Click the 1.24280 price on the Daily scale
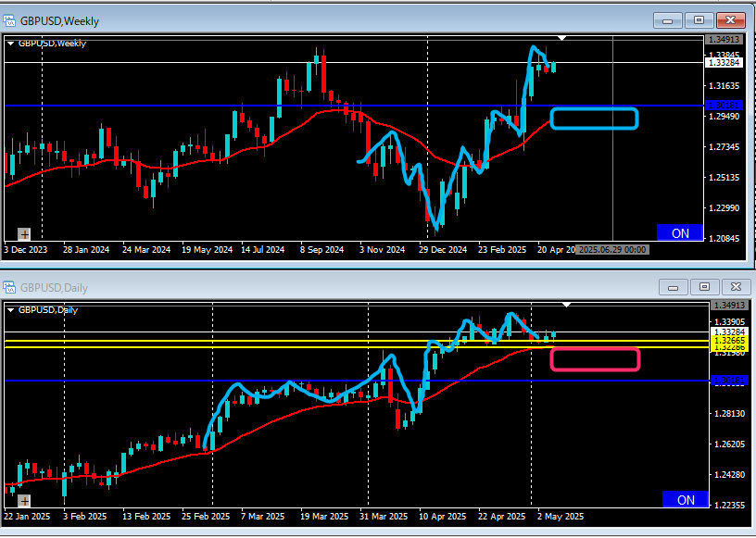756x538 pixels. pyautogui.click(x=729, y=474)
